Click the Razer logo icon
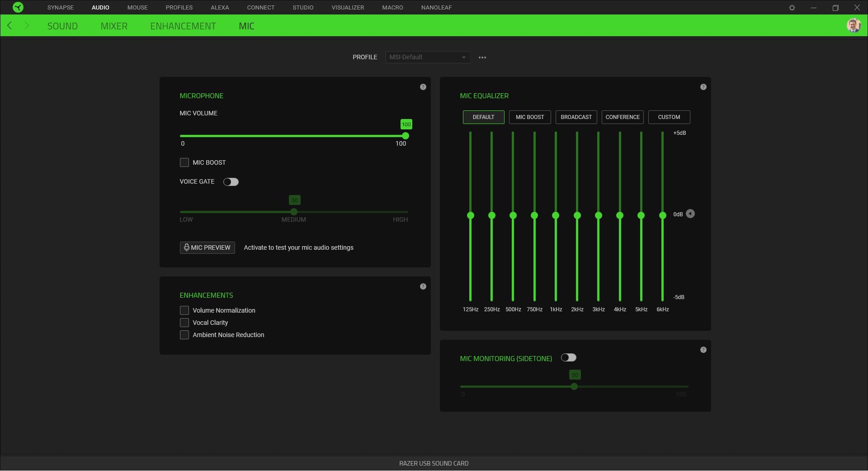Viewport: 868px width, 471px height. tap(18, 7)
